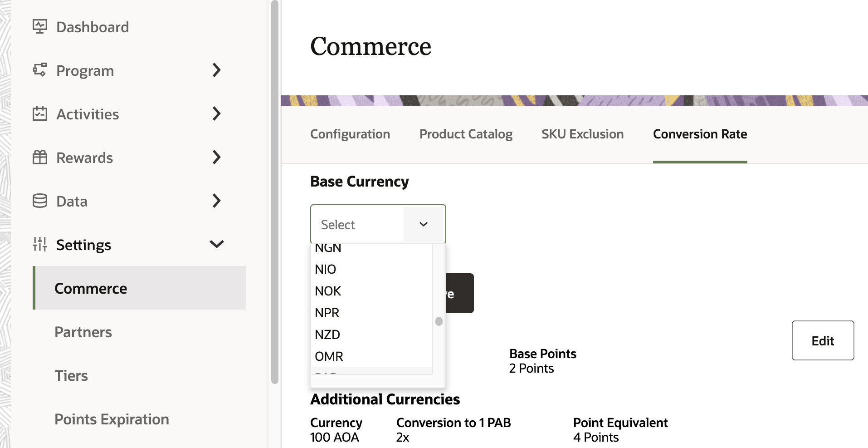Viewport: 868px width, 448px height.
Task: Click the Dashboard monitor icon
Action: (40, 26)
